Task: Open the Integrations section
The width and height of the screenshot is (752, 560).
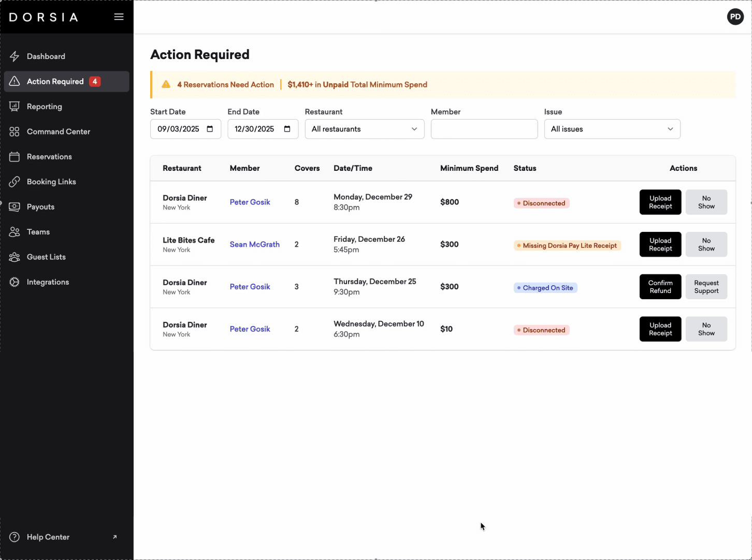Action: pyautogui.click(x=66, y=282)
